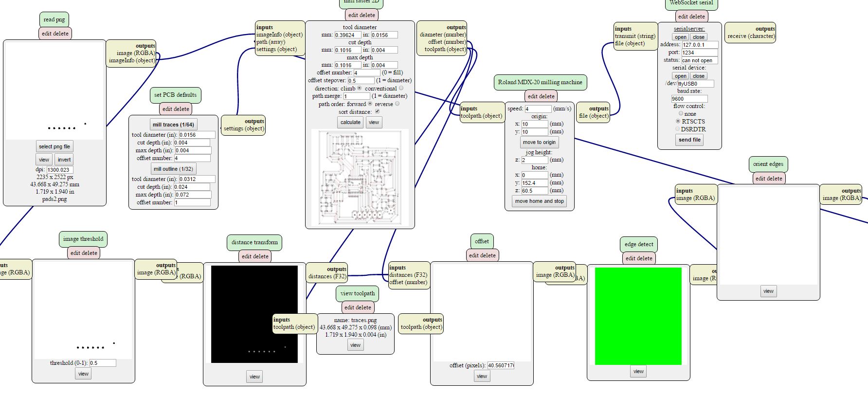Choose forward path order
This screenshot has height=396, width=868.
(x=370, y=104)
